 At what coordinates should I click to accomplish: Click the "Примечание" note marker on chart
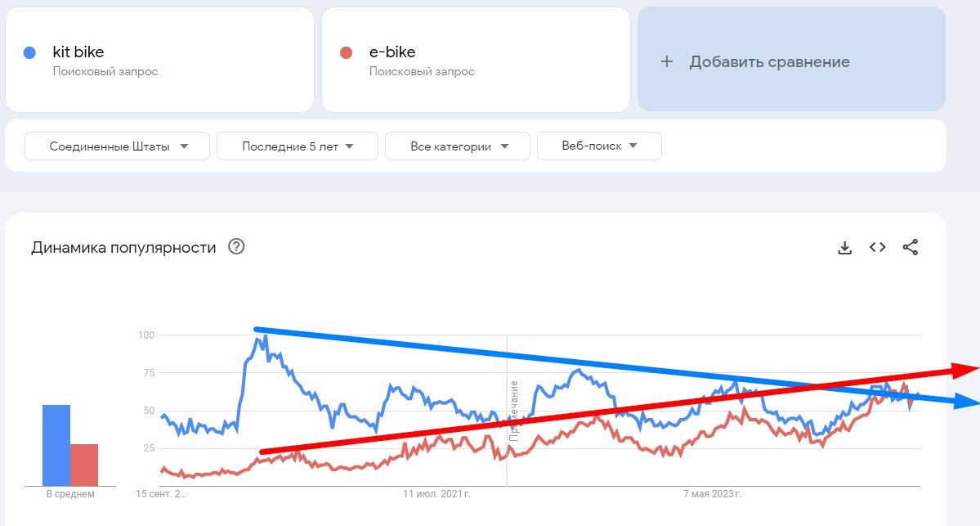(x=514, y=411)
